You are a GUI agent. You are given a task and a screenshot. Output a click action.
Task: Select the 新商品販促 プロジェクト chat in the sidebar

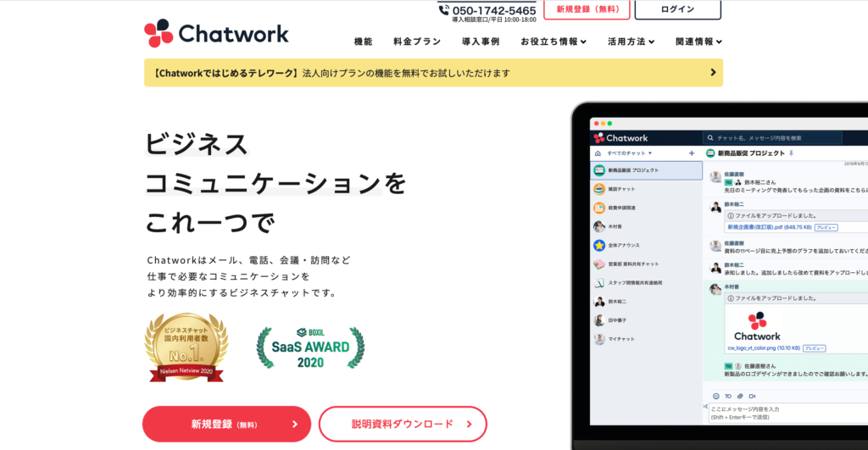pyautogui.click(x=647, y=170)
